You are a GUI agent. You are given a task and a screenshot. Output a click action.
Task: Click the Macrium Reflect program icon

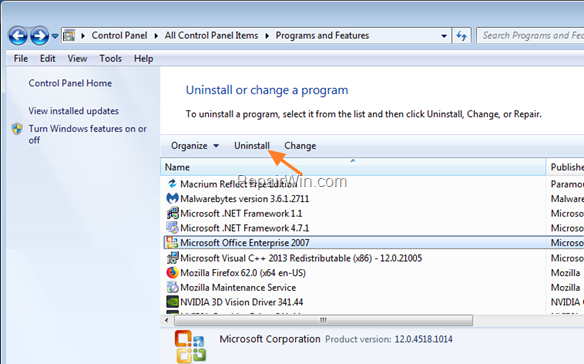click(172, 184)
